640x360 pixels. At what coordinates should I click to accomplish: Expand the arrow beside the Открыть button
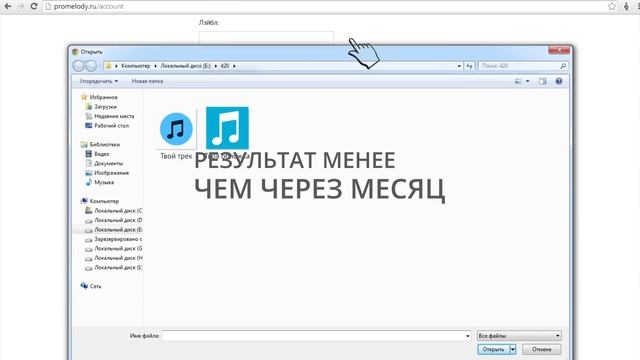pos(513,349)
